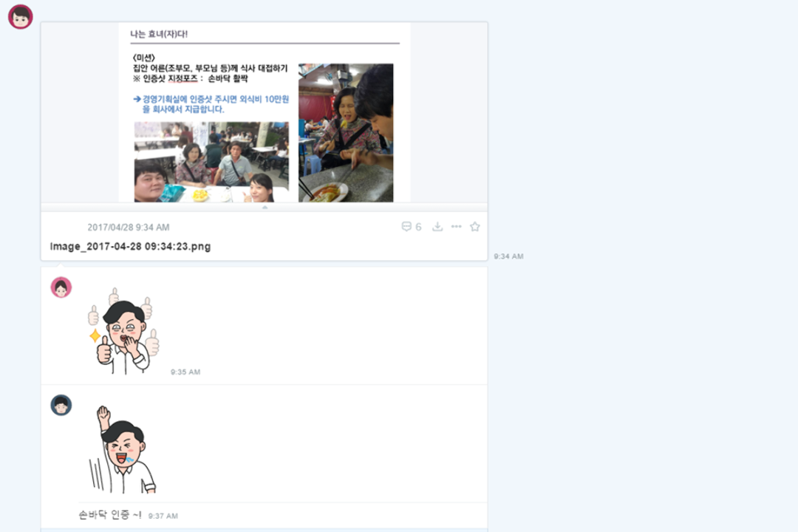Screen dimensions: 798x532
Task: Click the file name image_2017-04-28 09:34:23.png
Action: [130, 246]
